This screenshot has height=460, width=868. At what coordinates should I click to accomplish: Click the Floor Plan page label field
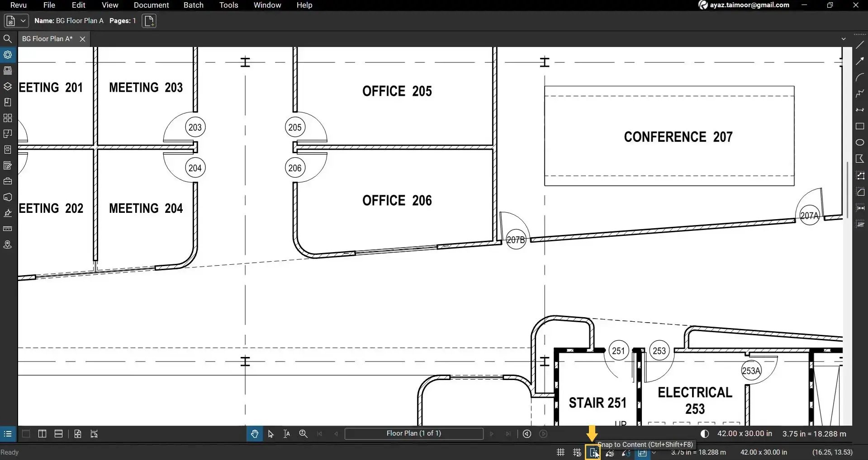[413, 433]
